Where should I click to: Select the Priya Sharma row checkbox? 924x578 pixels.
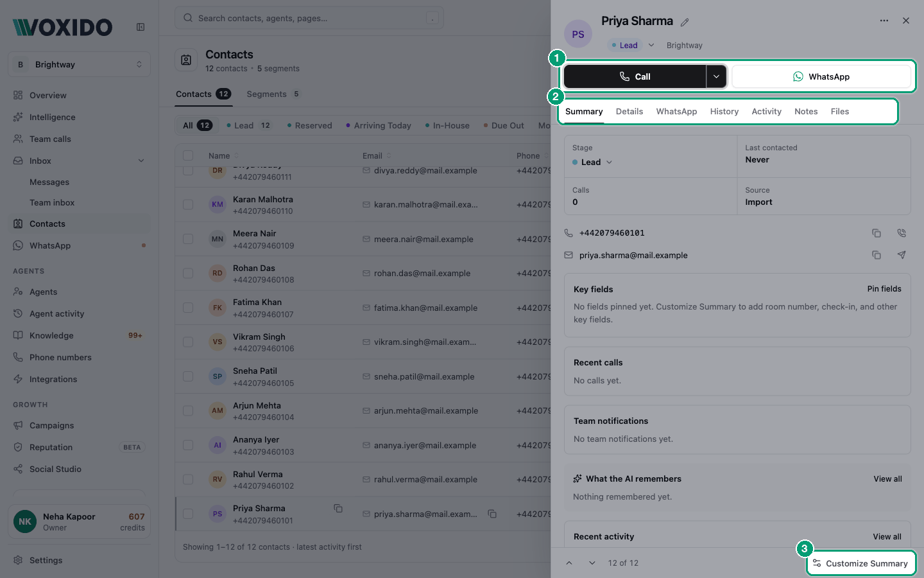(188, 514)
